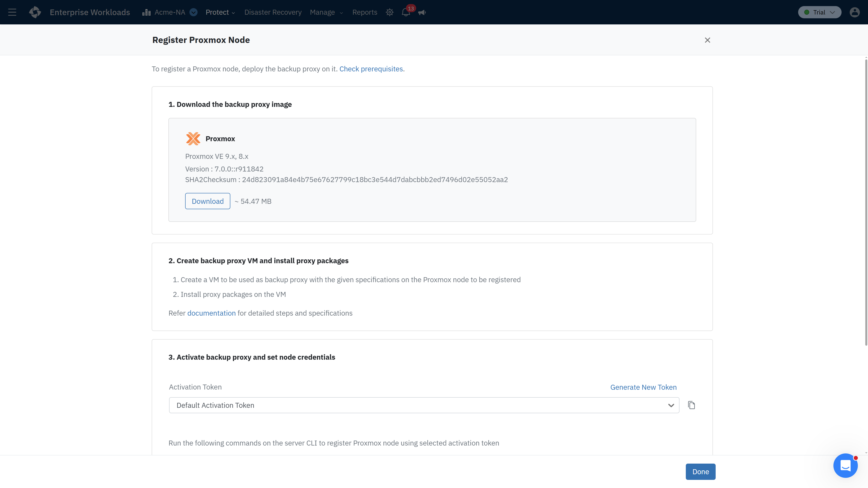
Task: Open the Manage menu
Action: point(326,12)
